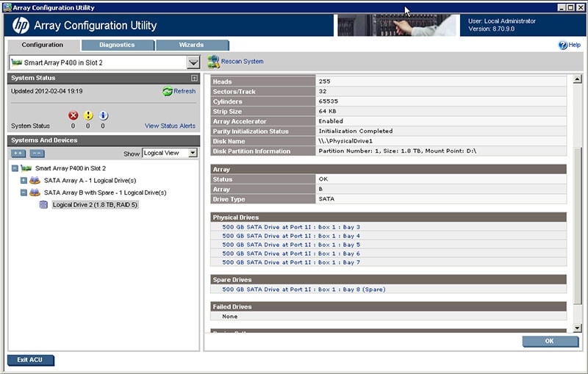This screenshot has height=374, width=588.
Task: Click the SATA Array A drive icon
Action: pyautogui.click(x=35, y=180)
